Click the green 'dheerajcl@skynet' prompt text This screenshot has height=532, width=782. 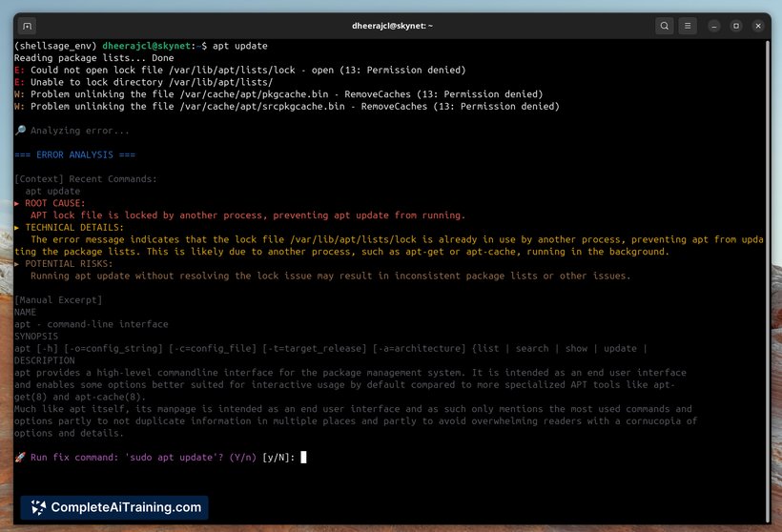(x=148, y=46)
